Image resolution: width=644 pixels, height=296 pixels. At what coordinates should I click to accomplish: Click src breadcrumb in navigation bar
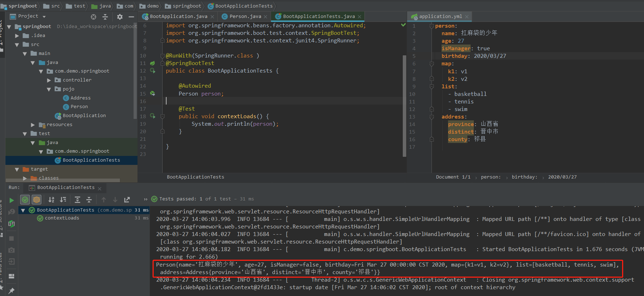pos(52,6)
